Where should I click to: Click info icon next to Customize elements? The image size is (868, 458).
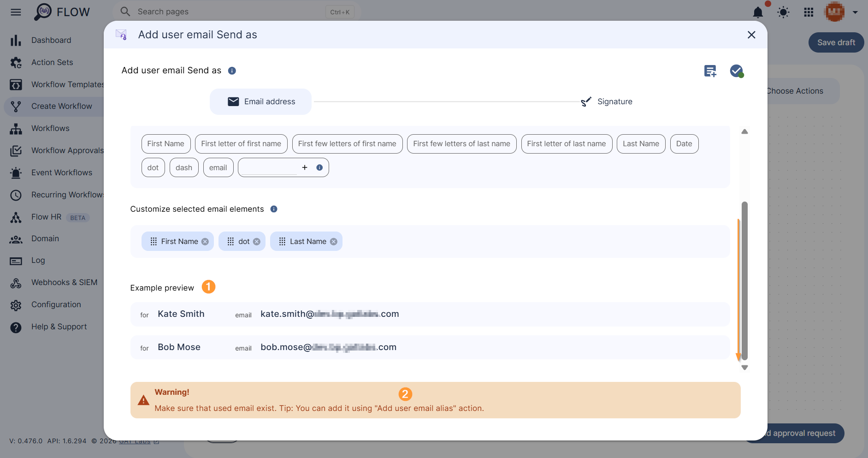pos(274,209)
